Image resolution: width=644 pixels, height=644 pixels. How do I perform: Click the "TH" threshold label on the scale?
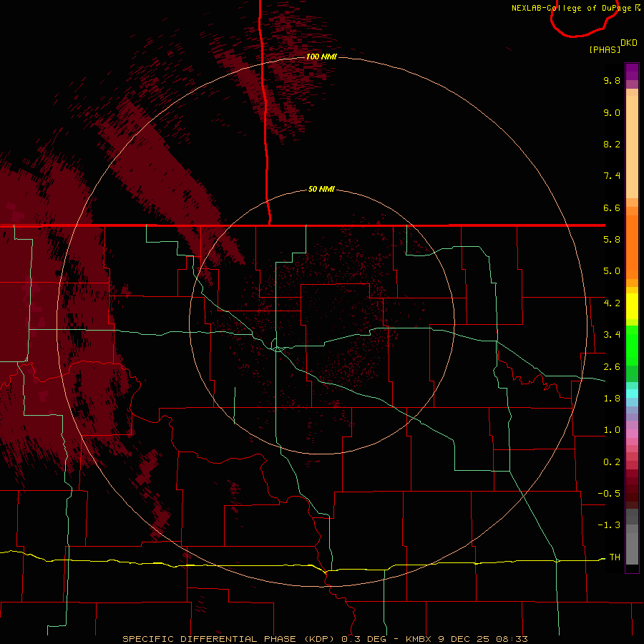pos(615,557)
